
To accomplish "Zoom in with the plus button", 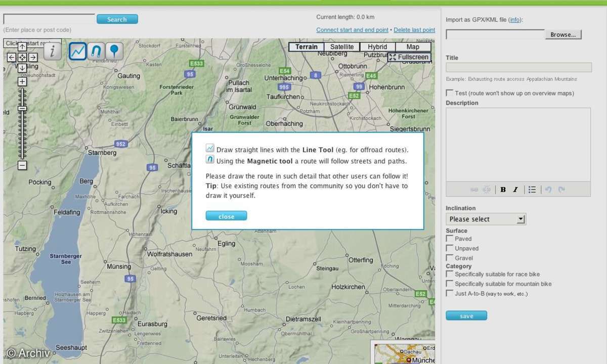I will pos(22,81).
